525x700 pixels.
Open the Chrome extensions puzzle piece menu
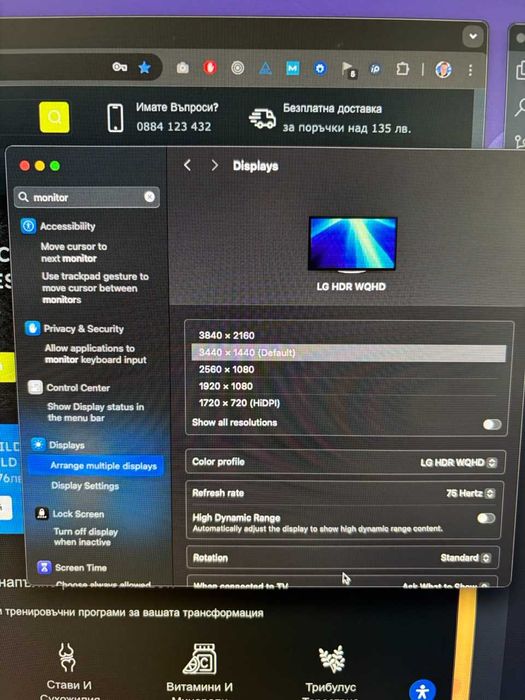pyautogui.click(x=402, y=69)
